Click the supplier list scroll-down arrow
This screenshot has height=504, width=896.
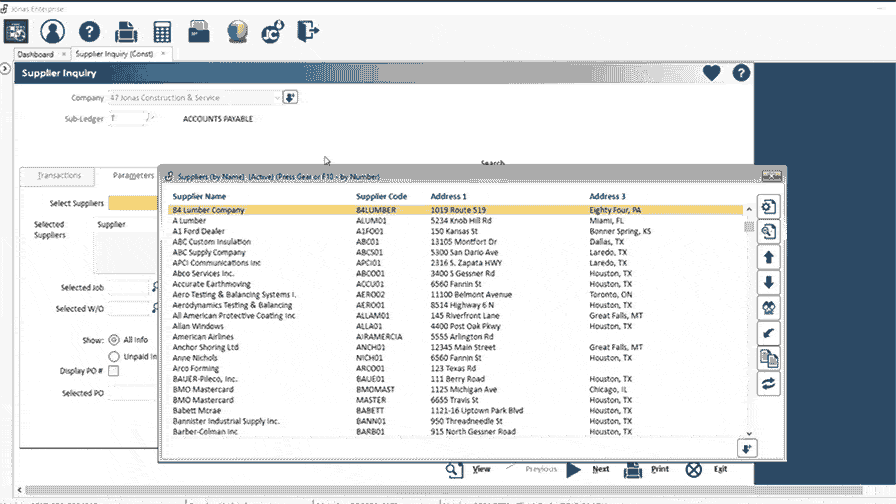(x=749, y=434)
